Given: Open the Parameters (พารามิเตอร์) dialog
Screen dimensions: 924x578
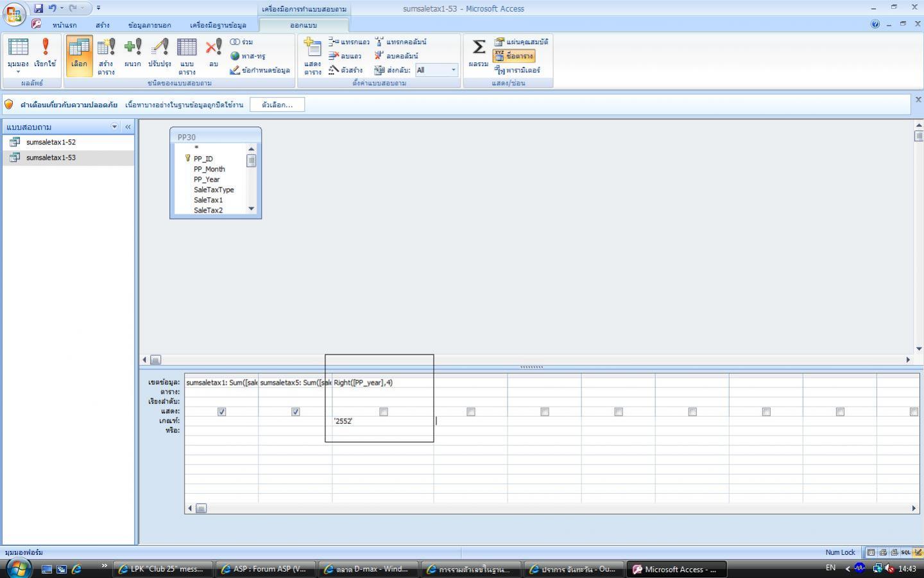Looking at the screenshot, I should [517, 70].
